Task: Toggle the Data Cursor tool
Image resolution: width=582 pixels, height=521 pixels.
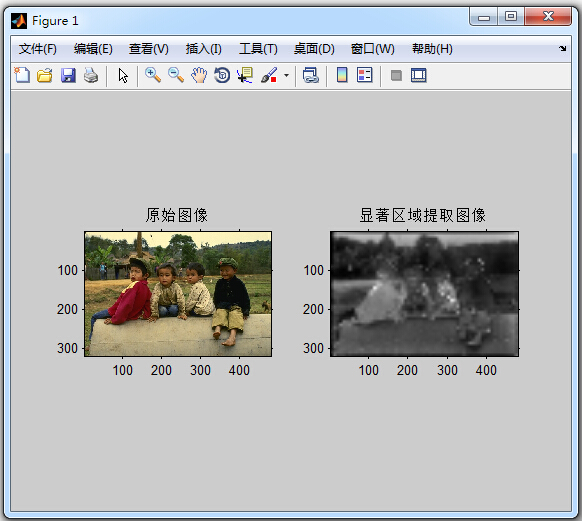Action: pos(245,75)
